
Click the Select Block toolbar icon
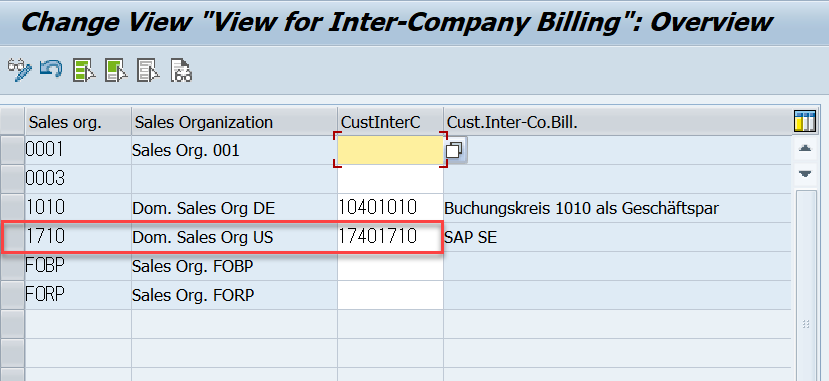pos(116,70)
